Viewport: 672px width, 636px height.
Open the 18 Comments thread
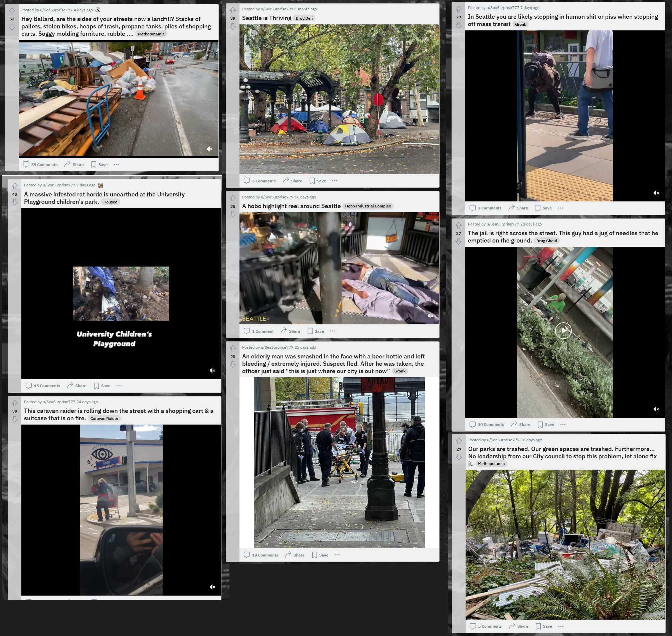pos(261,555)
